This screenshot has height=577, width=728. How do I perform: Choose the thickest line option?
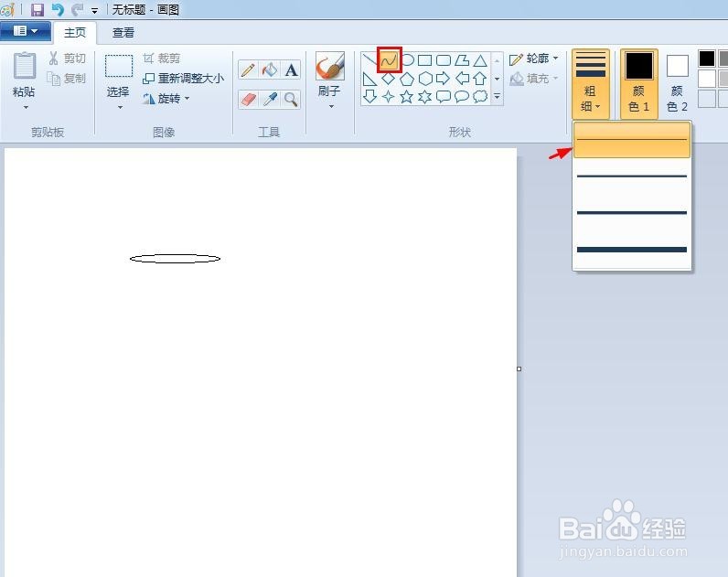tap(632, 250)
